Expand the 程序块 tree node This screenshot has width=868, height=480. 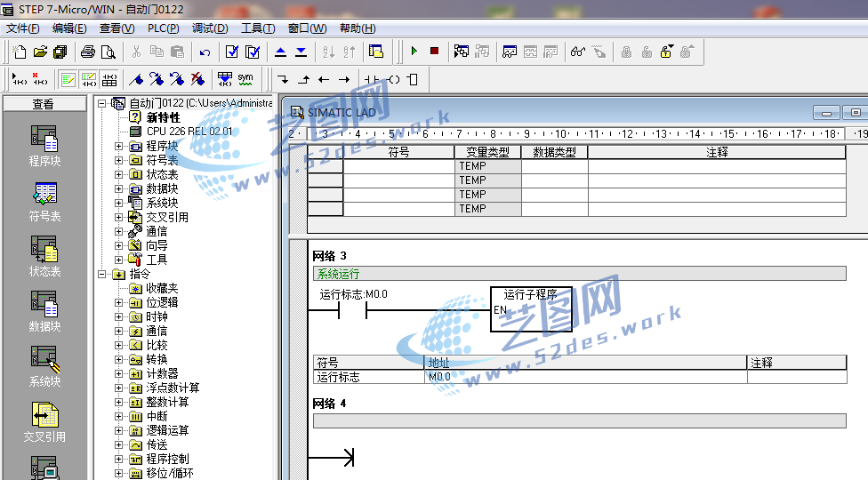tap(118, 146)
